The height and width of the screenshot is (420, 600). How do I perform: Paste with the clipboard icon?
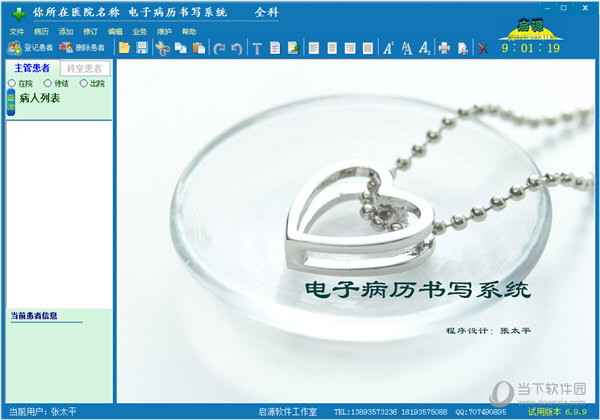(x=199, y=48)
